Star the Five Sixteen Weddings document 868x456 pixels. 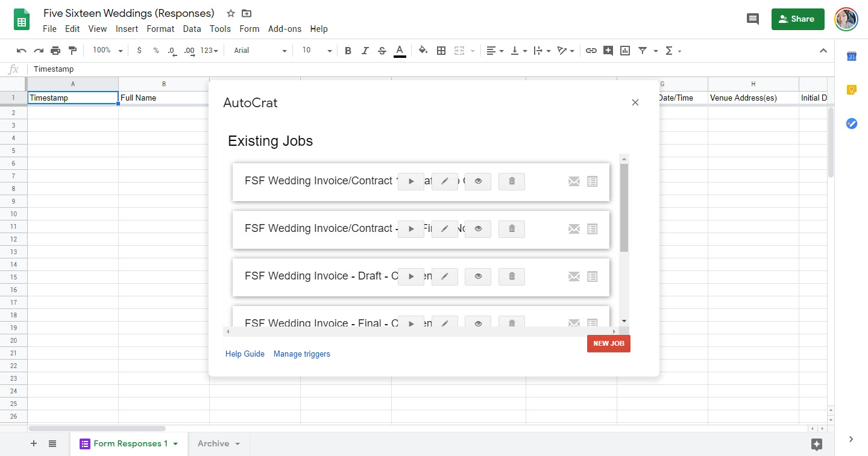click(x=231, y=13)
